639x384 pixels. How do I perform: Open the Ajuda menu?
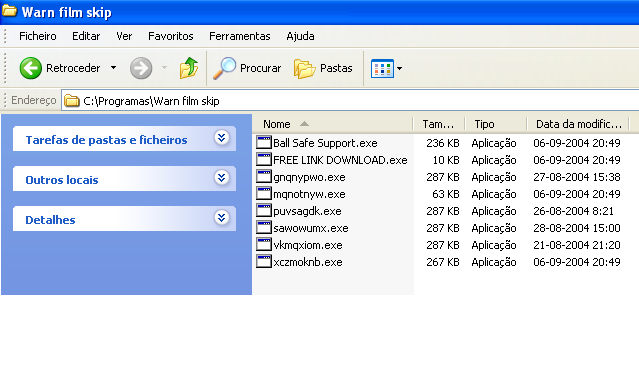[300, 36]
